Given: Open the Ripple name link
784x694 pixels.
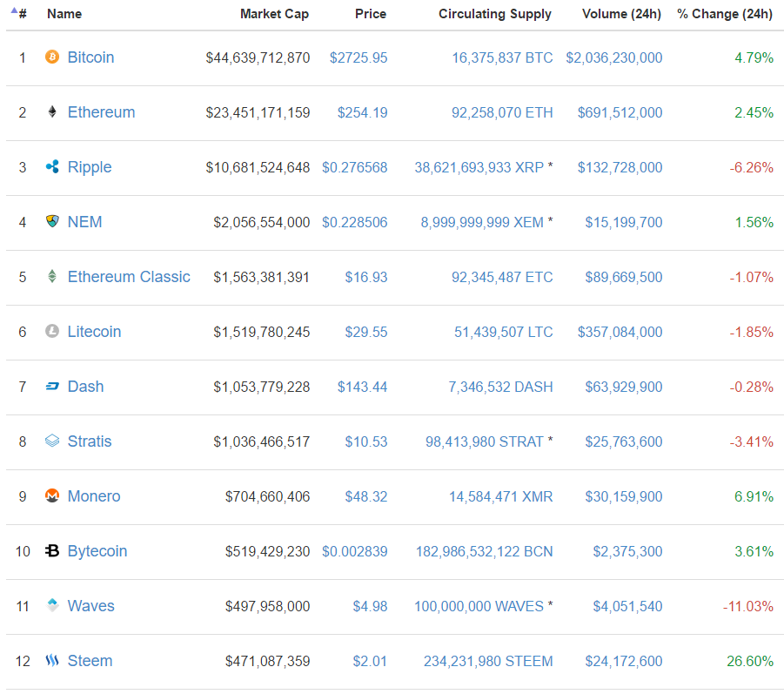Looking at the screenshot, I should coord(90,167).
